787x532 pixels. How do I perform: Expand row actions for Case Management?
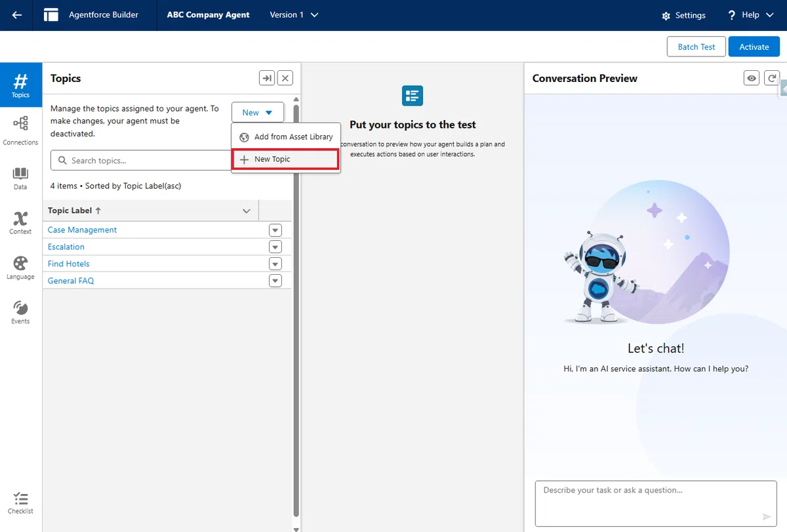(x=275, y=230)
